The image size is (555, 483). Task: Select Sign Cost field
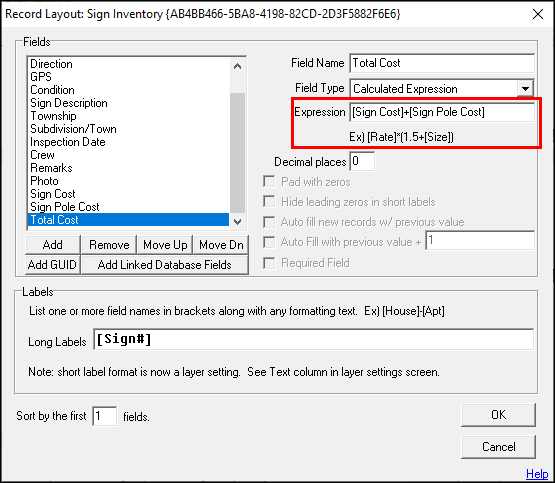coord(128,194)
